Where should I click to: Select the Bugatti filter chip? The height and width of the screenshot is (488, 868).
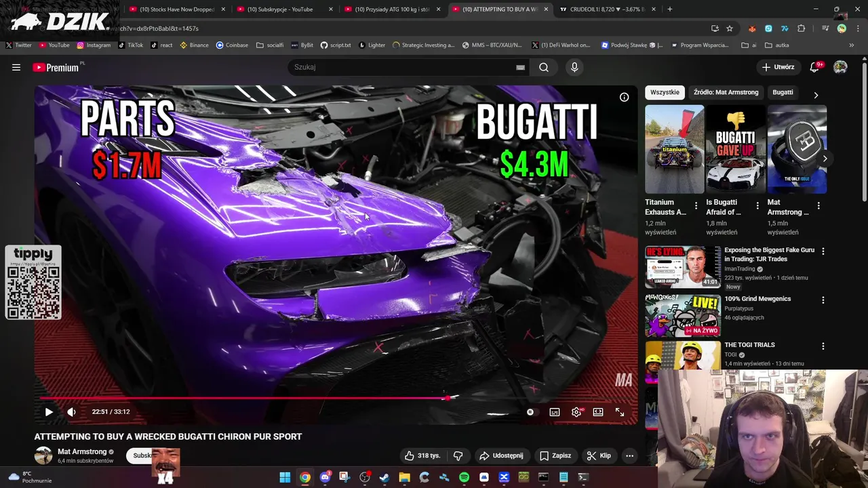tap(783, 92)
